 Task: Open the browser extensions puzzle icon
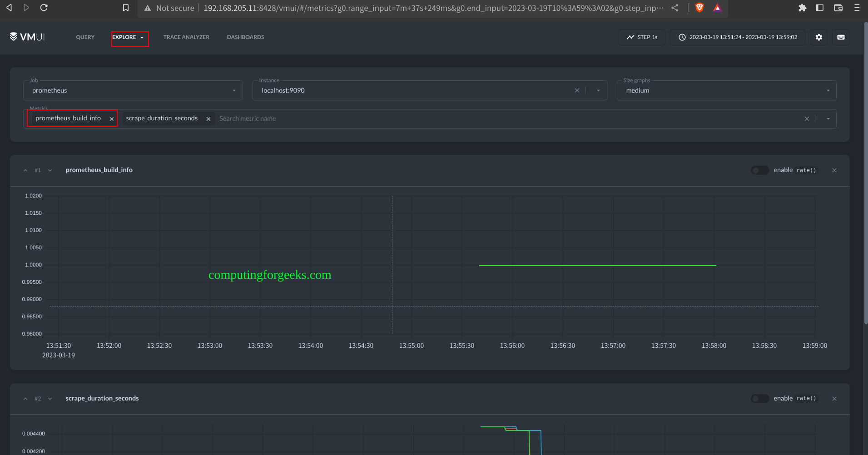point(802,8)
